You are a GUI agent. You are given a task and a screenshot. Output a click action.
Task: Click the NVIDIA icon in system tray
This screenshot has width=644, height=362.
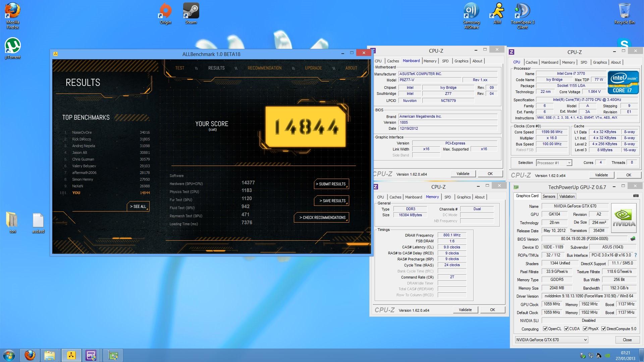(x=607, y=356)
